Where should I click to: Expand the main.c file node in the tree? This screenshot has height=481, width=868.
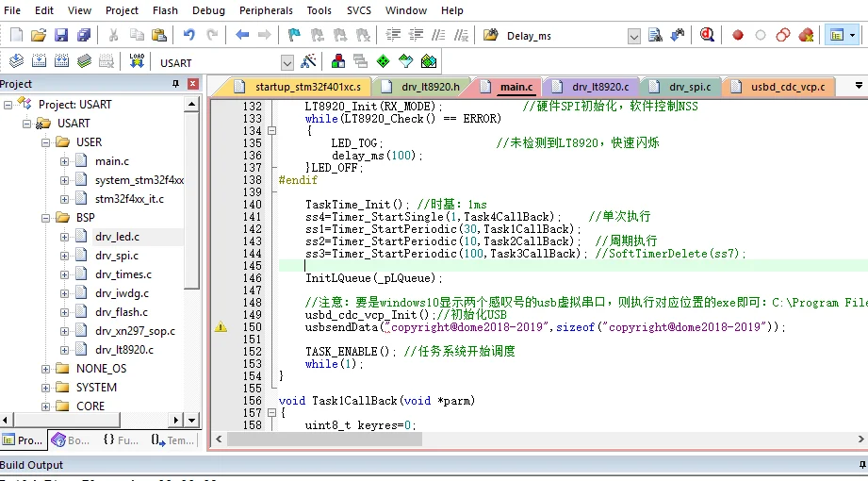coord(64,161)
